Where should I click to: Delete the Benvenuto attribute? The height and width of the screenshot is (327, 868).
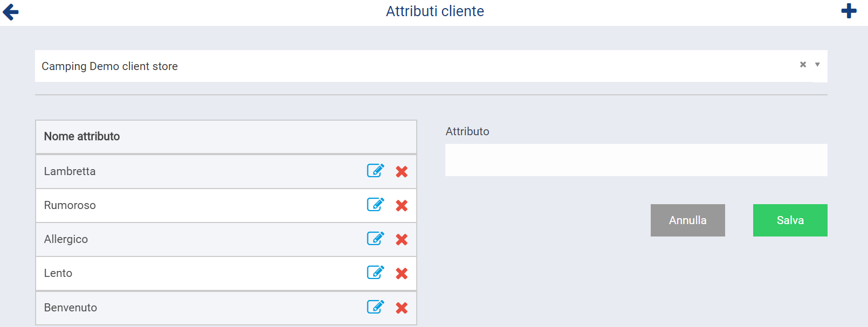click(x=402, y=308)
